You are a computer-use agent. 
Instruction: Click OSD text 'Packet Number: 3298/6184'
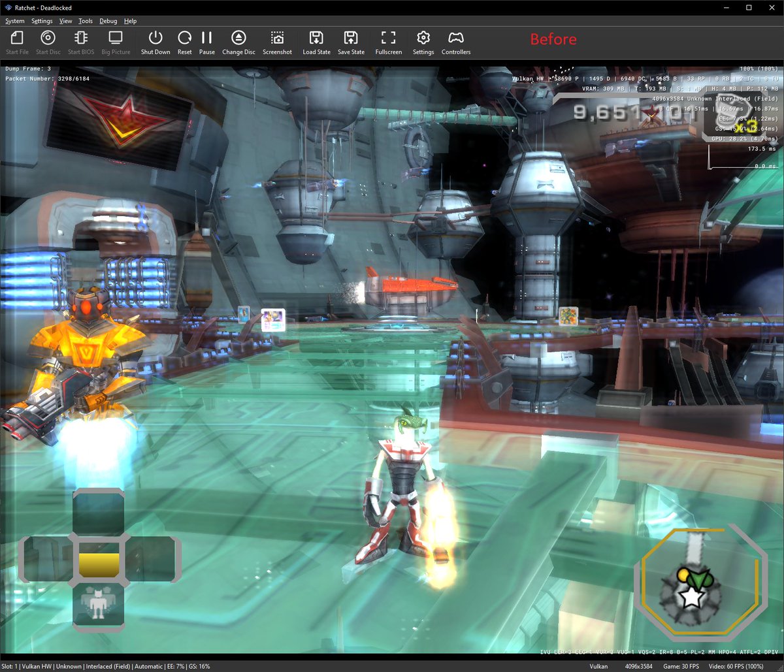pyautogui.click(x=48, y=78)
